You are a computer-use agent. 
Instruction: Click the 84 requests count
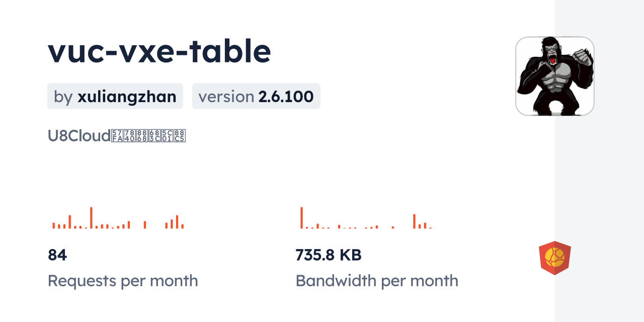point(57,255)
